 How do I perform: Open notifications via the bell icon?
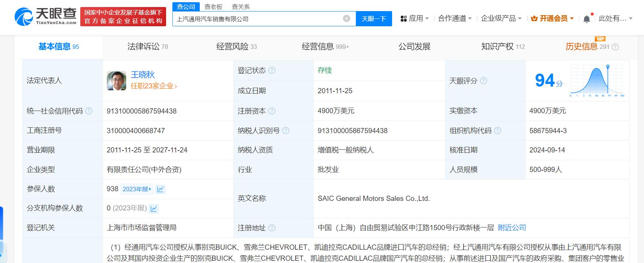(x=587, y=19)
